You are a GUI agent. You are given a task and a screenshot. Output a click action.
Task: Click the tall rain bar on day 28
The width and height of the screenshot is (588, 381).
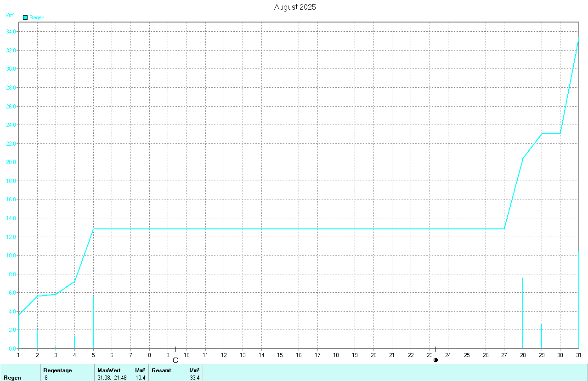(523, 313)
